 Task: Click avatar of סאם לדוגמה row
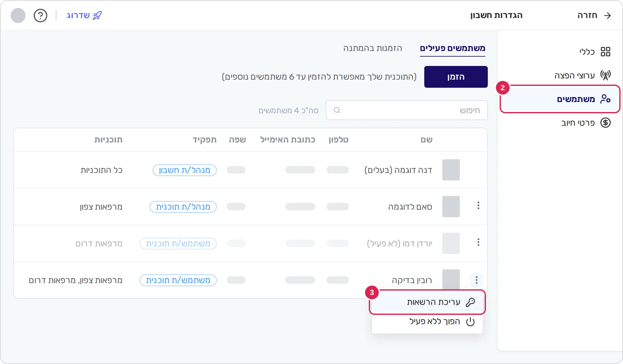tap(451, 207)
